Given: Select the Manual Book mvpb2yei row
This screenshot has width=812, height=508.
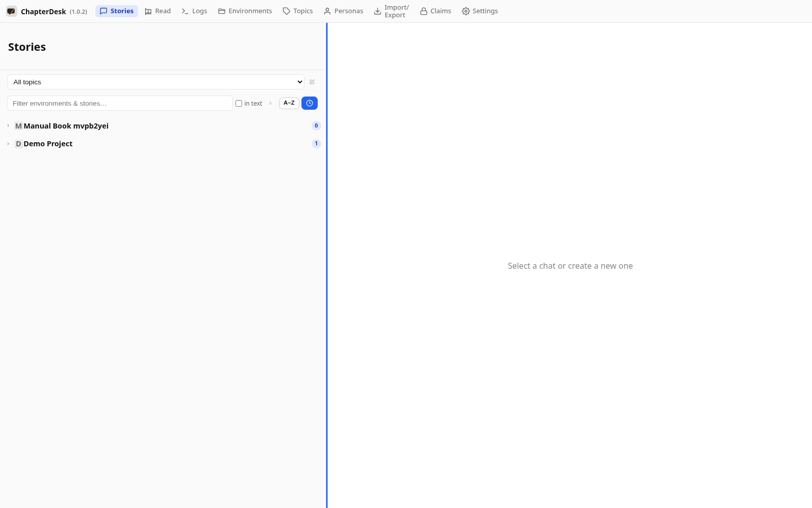Looking at the screenshot, I should [x=162, y=126].
